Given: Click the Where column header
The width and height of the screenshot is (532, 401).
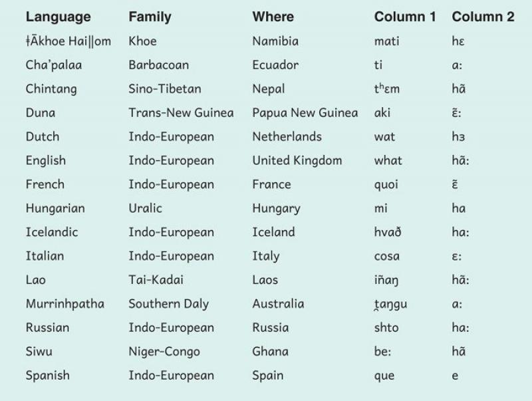Looking at the screenshot, I should click(273, 17).
